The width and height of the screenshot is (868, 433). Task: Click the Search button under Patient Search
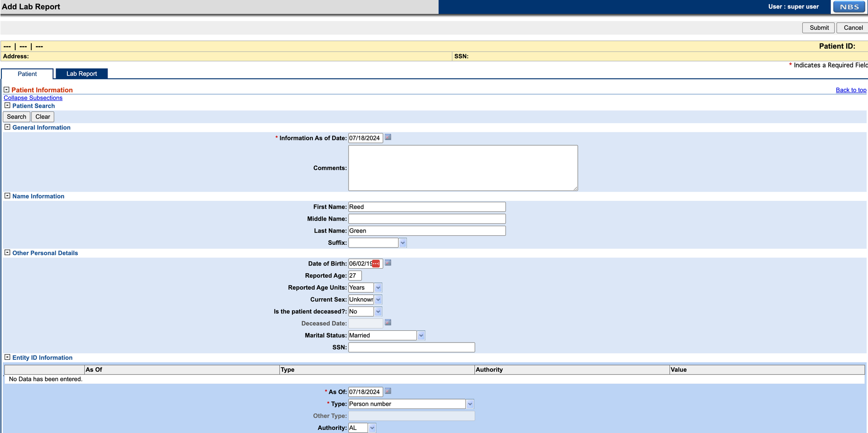[16, 116]
